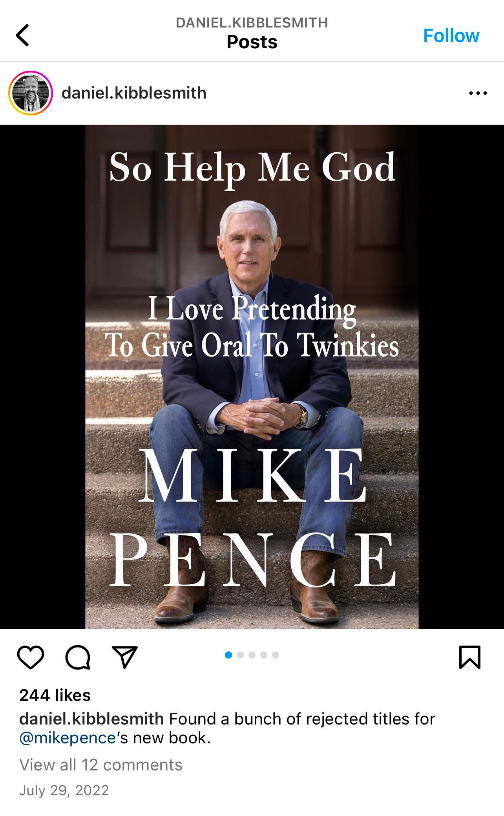View all 12 comments

coord(101,765)
